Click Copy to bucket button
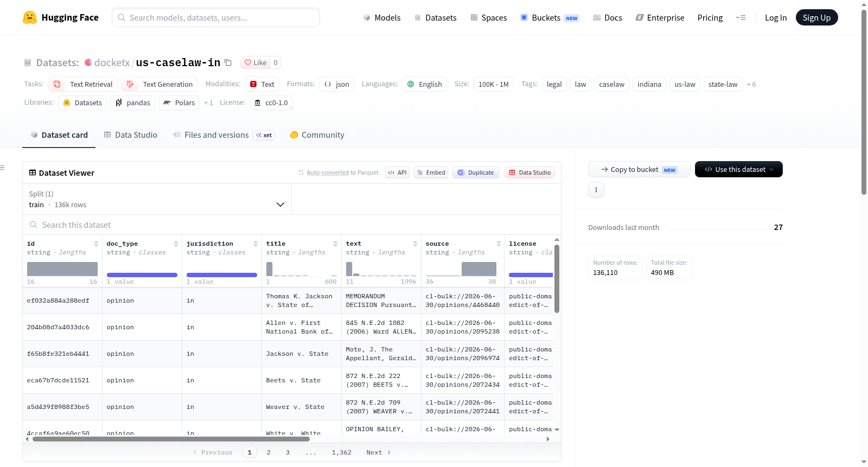The height and width of the screenshot is (467, 868). (639, 169)
